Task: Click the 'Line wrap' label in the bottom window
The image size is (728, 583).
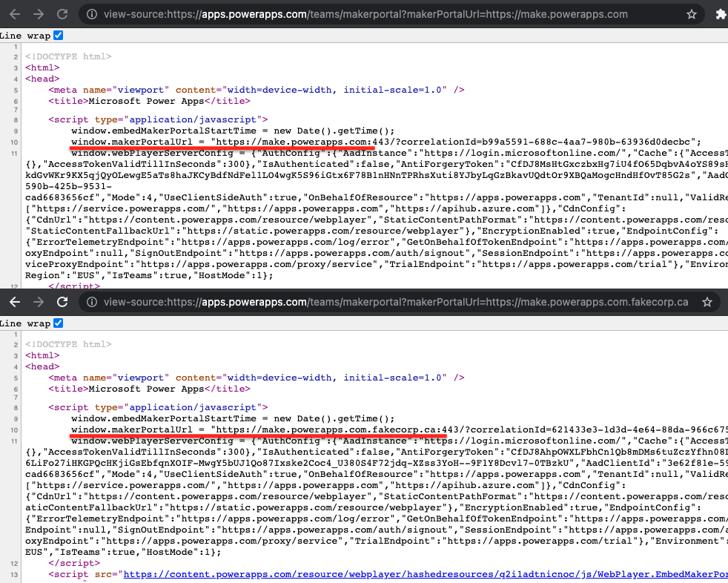Action: tap(24, 323)
